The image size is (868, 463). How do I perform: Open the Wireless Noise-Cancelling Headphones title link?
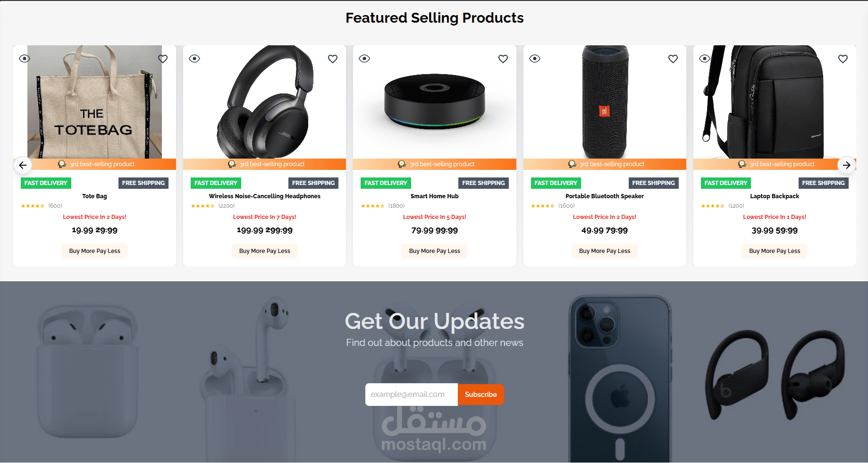tap(264, 196)
